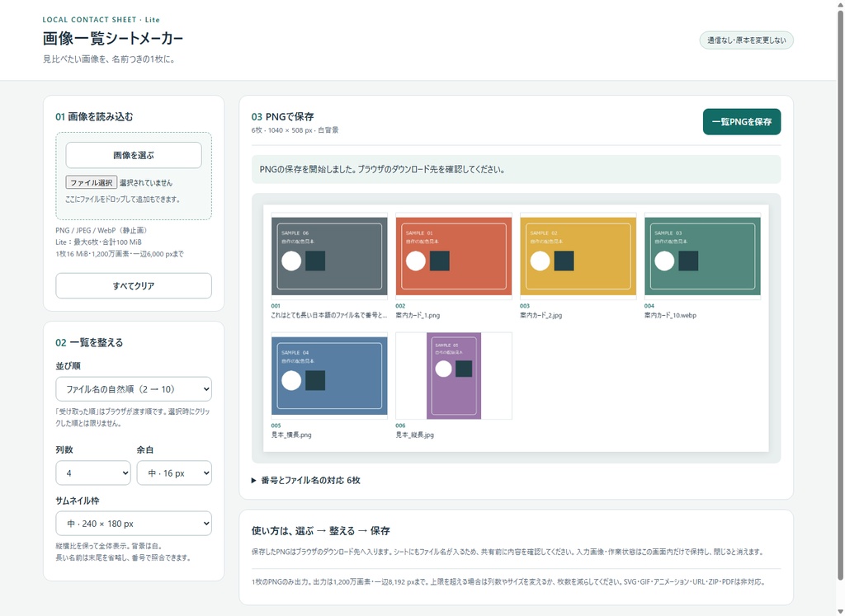
Task: Open the 列数 columns dropdown
Action: coord(93,473)
